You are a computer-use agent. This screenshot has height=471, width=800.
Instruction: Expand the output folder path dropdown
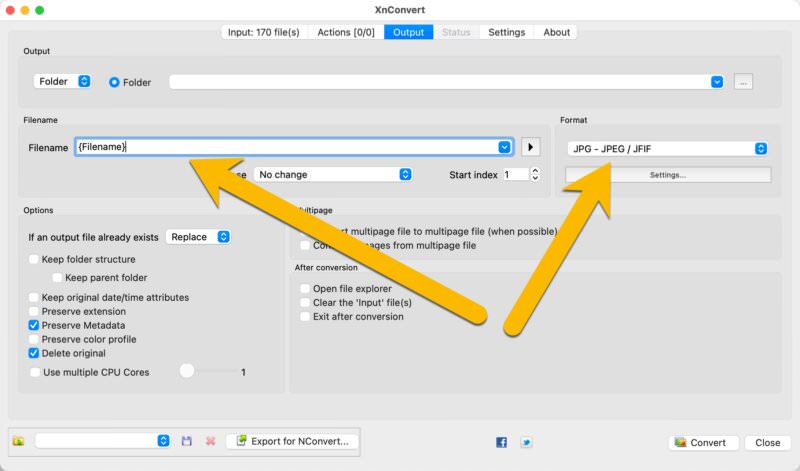pyautogui.click(x=717, y=82)
